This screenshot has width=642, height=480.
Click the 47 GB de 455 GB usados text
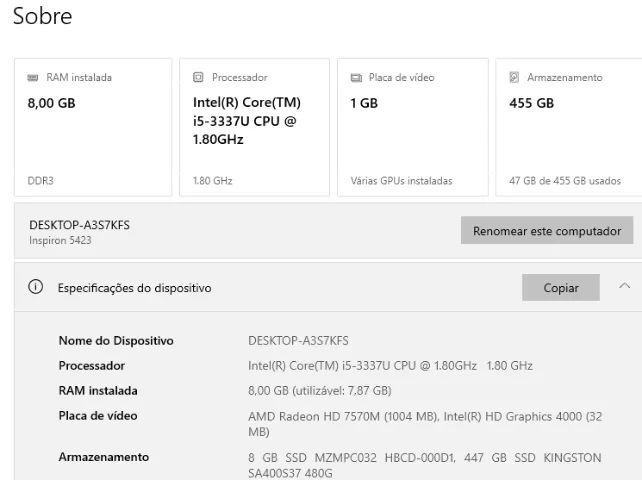point(565,181)
